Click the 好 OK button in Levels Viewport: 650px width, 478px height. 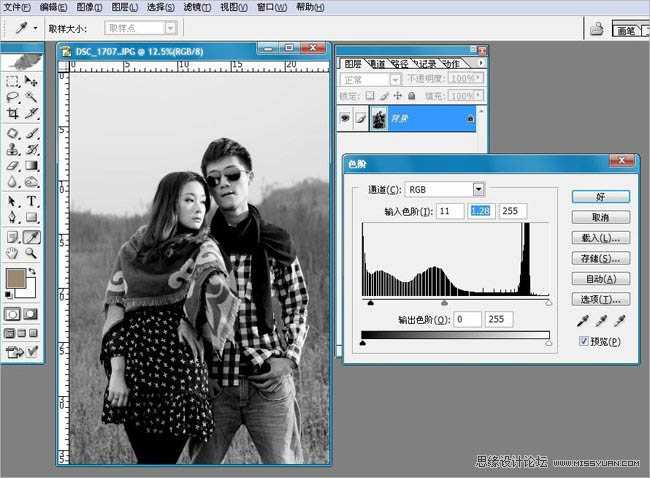pos(601,197)
